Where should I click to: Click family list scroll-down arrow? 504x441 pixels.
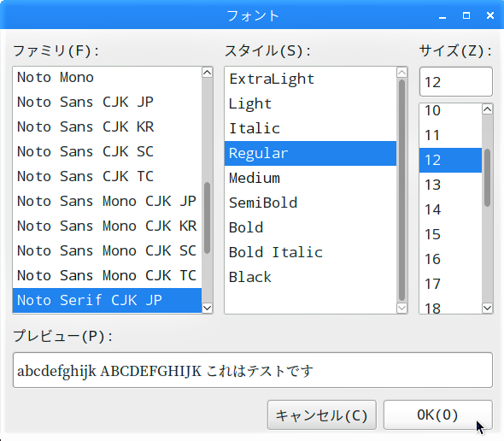pos(208,308)
